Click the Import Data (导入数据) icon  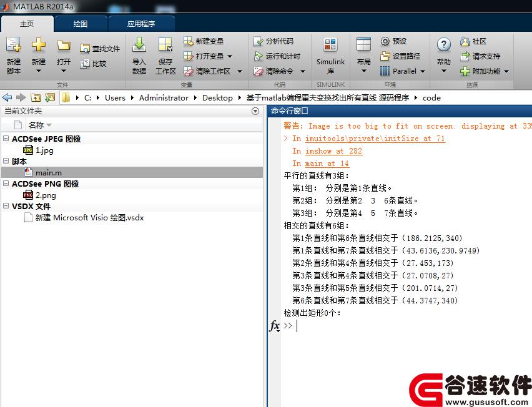click(x=139, y=45)
